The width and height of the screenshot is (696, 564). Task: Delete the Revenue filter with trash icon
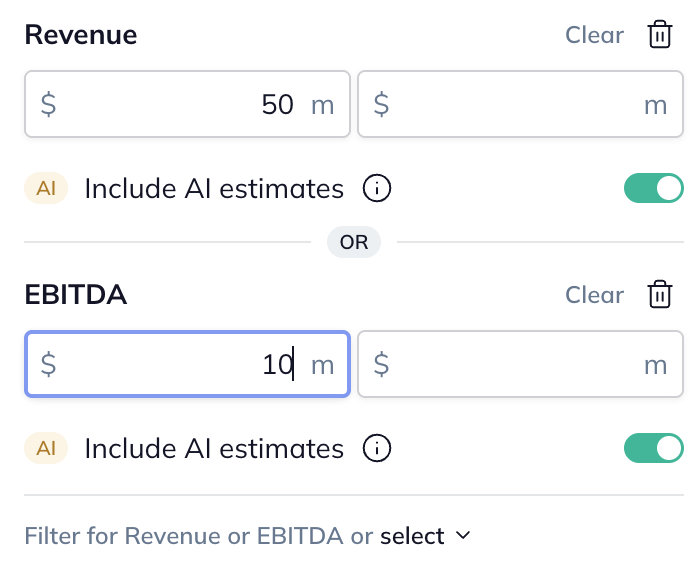tap(660, 35)
